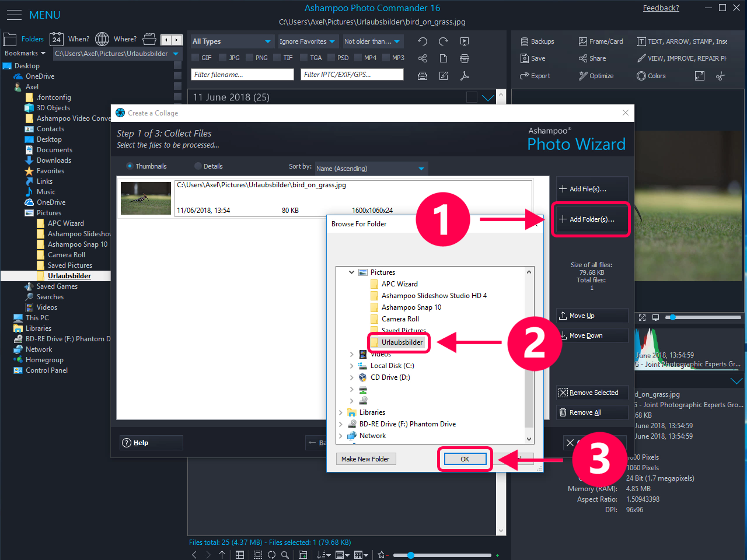Click the back arrow in bottom toolbar
Image resolution: width=747 pixels, height=560 pixels.
click(194, 555)
